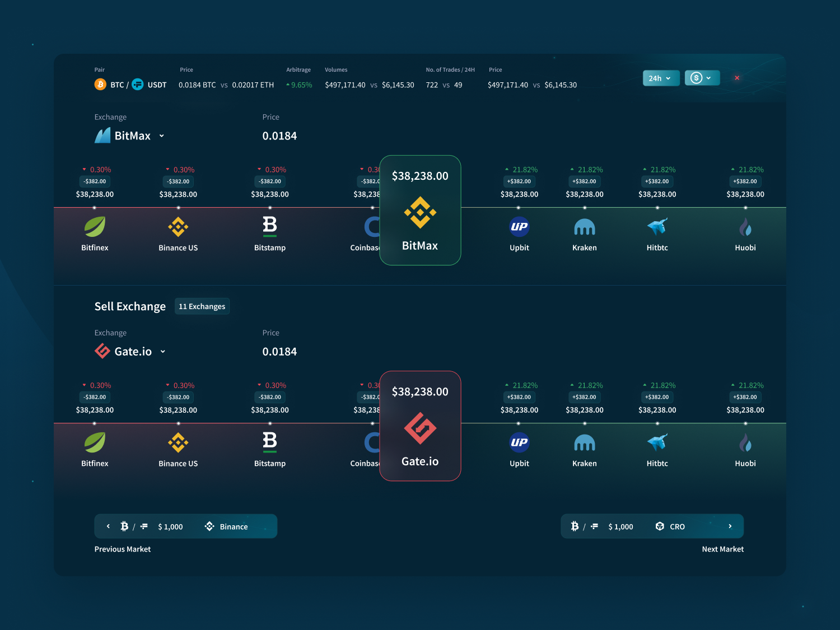Select Kraken icon in the Sell Exchange row
The image size is (840, 630).
pos(585,442)
